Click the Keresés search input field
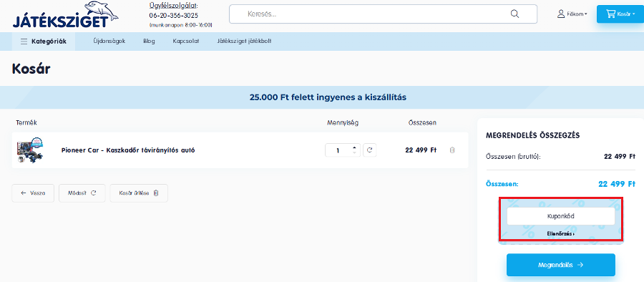 [383, 14]
